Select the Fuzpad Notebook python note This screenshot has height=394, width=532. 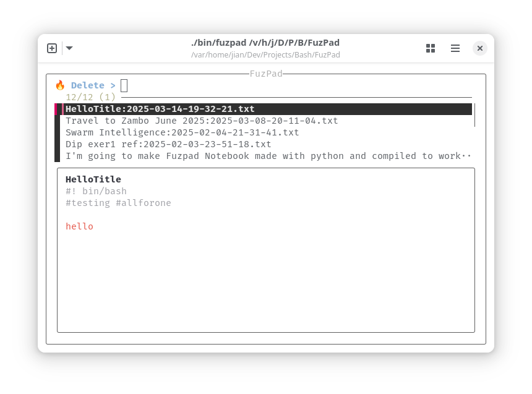pos(268,156)
